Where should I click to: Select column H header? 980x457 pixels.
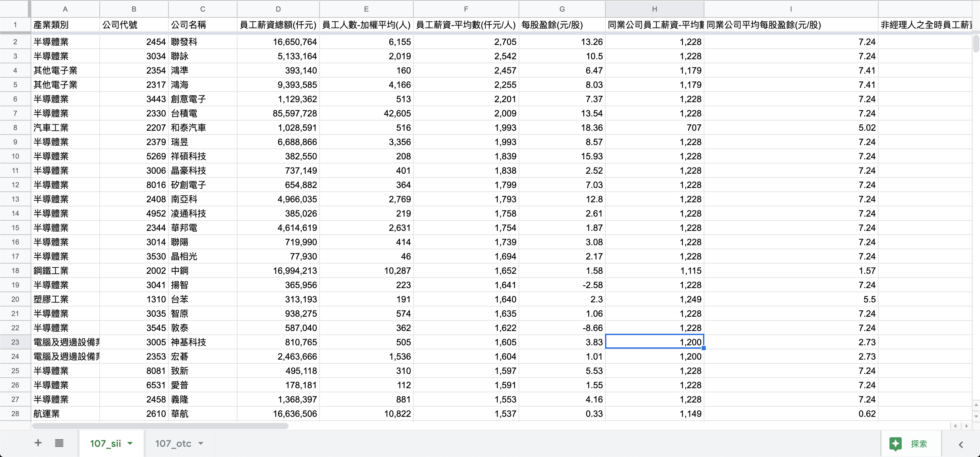pyautogui.click(x=655, y=9)
